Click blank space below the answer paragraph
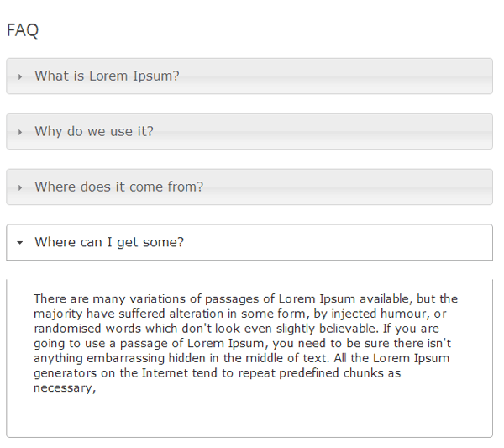Image resolution: width=504 pixels, height=448 pixels. point(249,417)
